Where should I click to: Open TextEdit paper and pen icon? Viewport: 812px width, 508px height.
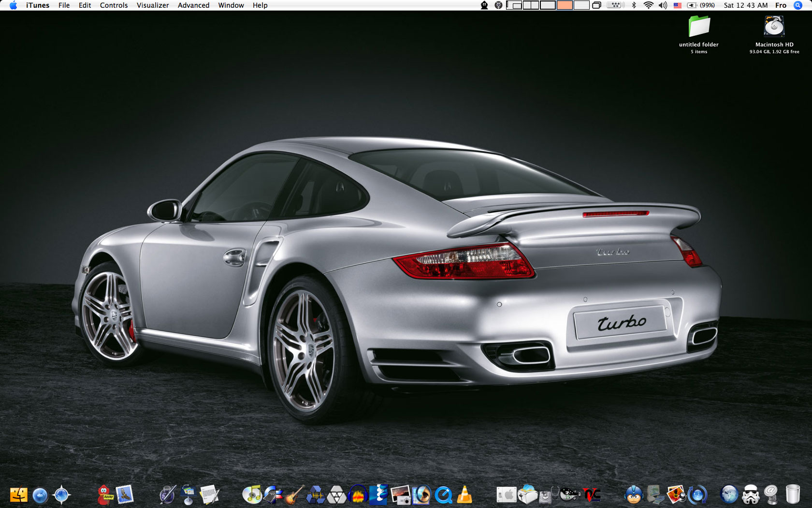[x=209, y=495]
